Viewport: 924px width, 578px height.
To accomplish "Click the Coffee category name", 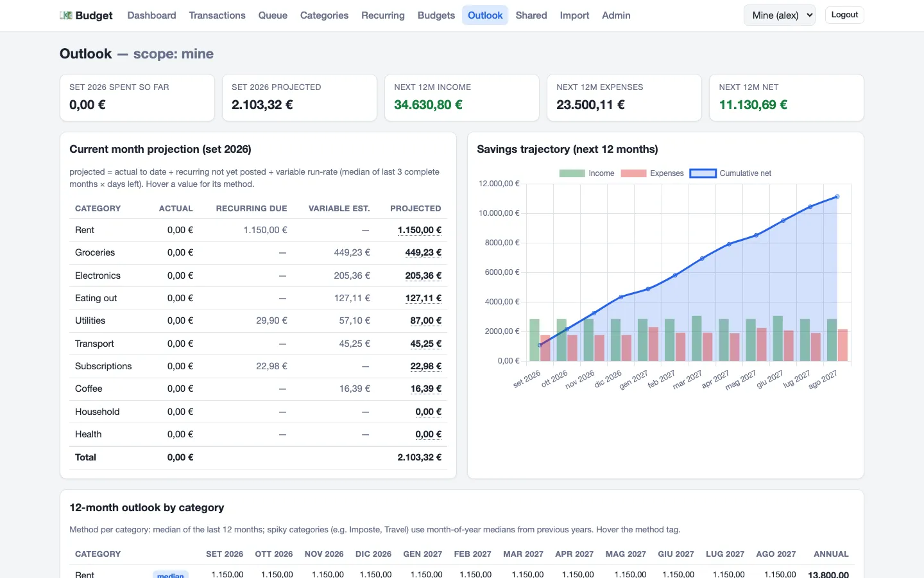I will click(89, 389).
